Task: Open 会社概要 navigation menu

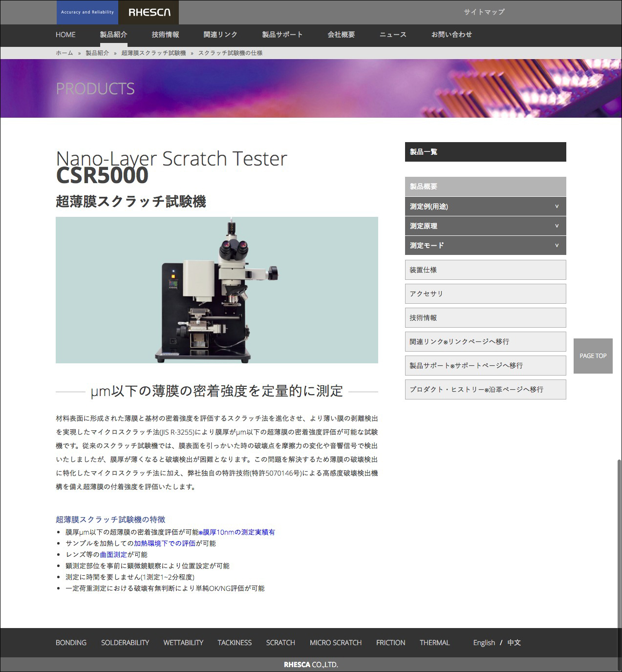Action: click(341, 35)
